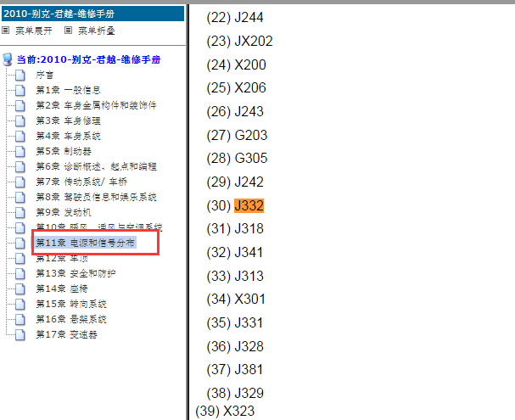The width and height of the screenshot is (515, 420).
Task: Go to 第14章 座椅
Action: (x=62, y=289)
